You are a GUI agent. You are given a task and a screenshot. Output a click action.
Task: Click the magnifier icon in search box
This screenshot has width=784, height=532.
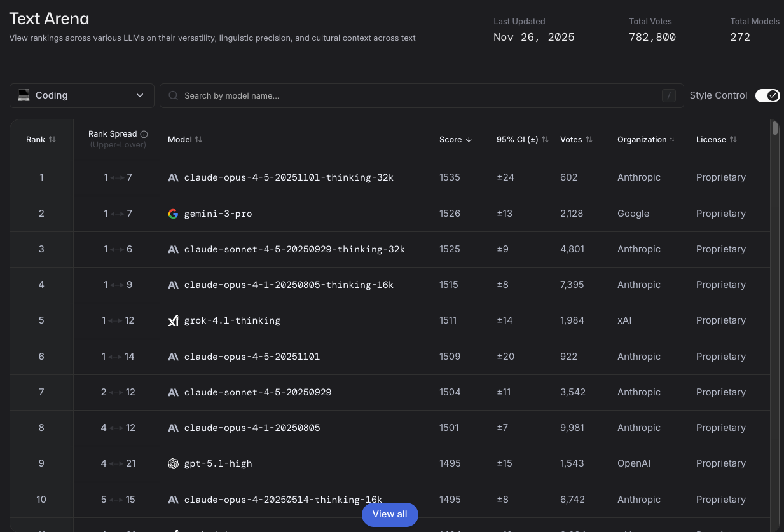(x=173, y=95)
